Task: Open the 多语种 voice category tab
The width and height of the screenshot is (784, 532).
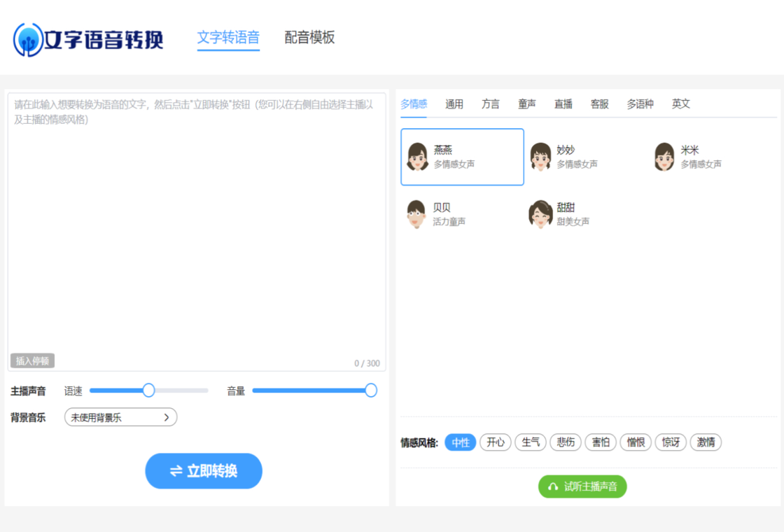Action: click(640, 104)
